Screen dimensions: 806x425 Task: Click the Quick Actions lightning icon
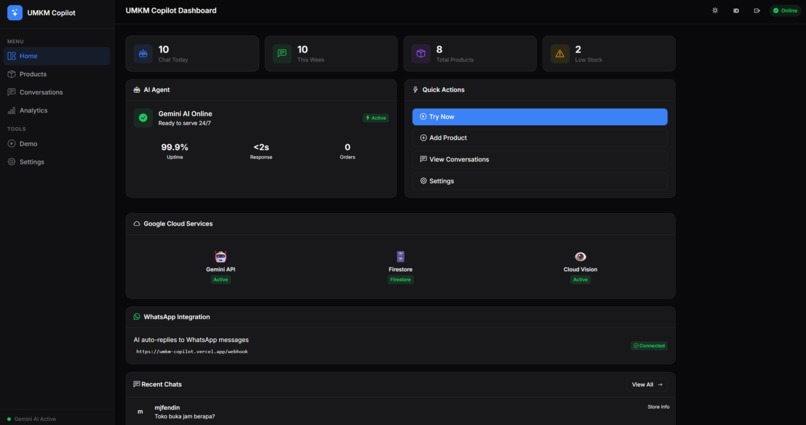(415, 89)
